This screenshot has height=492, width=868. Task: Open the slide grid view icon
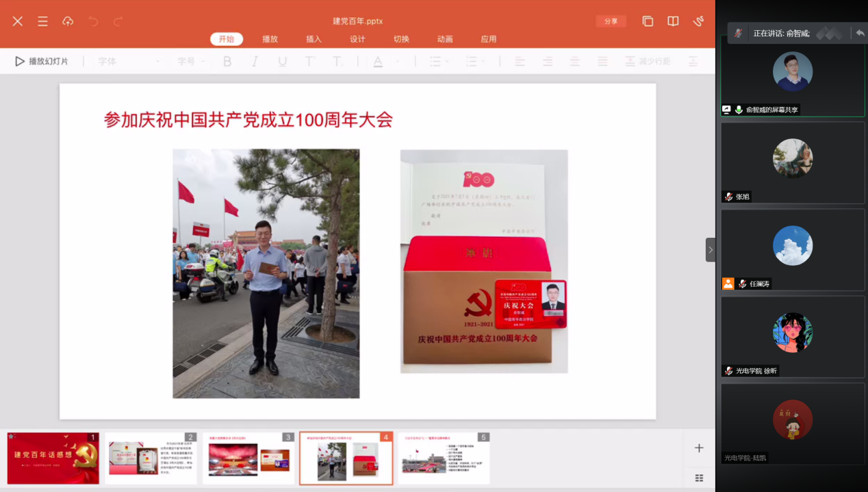tap(699, 478)
